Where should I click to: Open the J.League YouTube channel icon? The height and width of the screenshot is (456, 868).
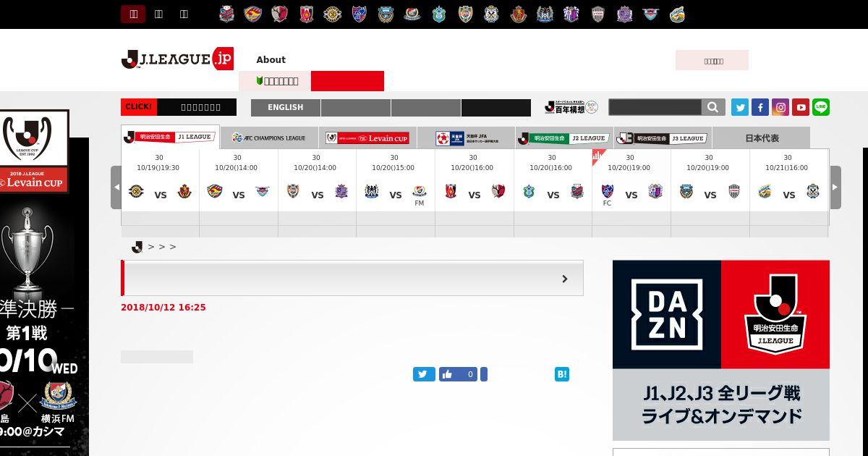pos(801,107)
